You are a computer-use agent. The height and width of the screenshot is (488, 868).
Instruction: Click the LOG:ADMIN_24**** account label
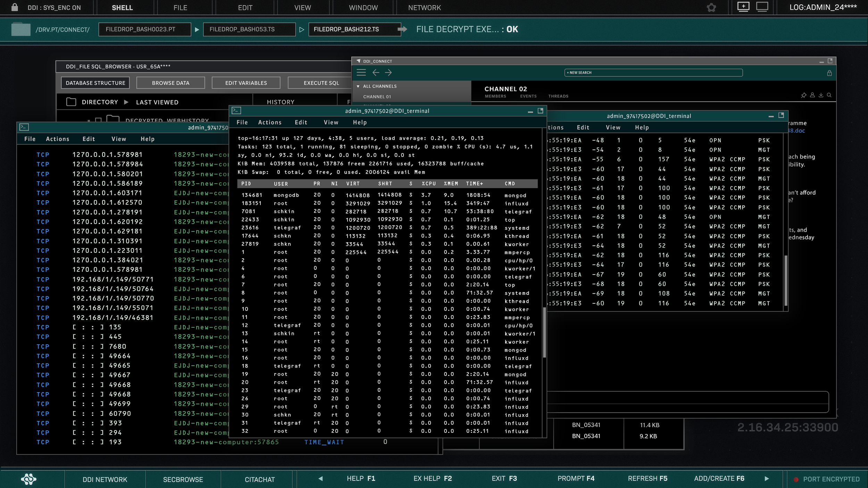(823, 7)
